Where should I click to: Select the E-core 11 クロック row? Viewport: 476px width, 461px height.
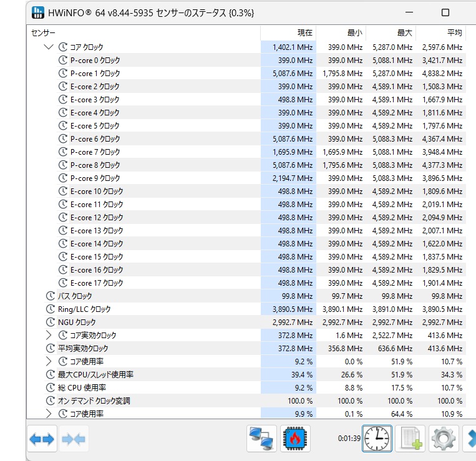click(261, 204)
